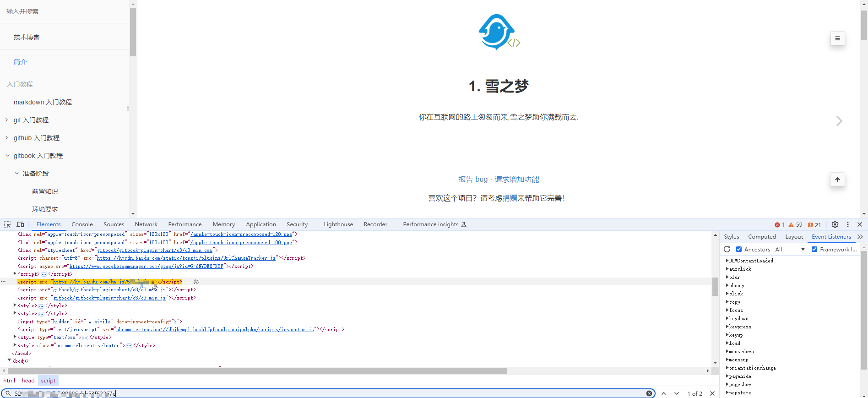The height and width of the screenshot is (398, 868).
Task: Toggle the device toolbar icon
Action: pyautogui.click(x=20, y=224)
